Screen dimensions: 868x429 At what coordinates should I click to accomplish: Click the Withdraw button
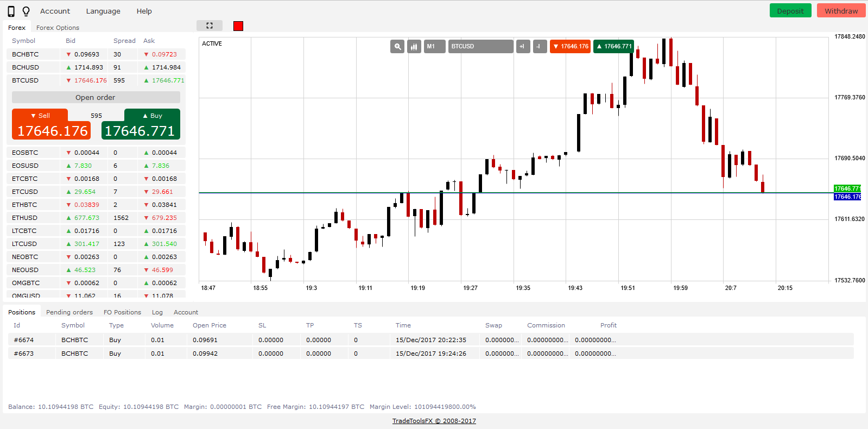point(841,11)
